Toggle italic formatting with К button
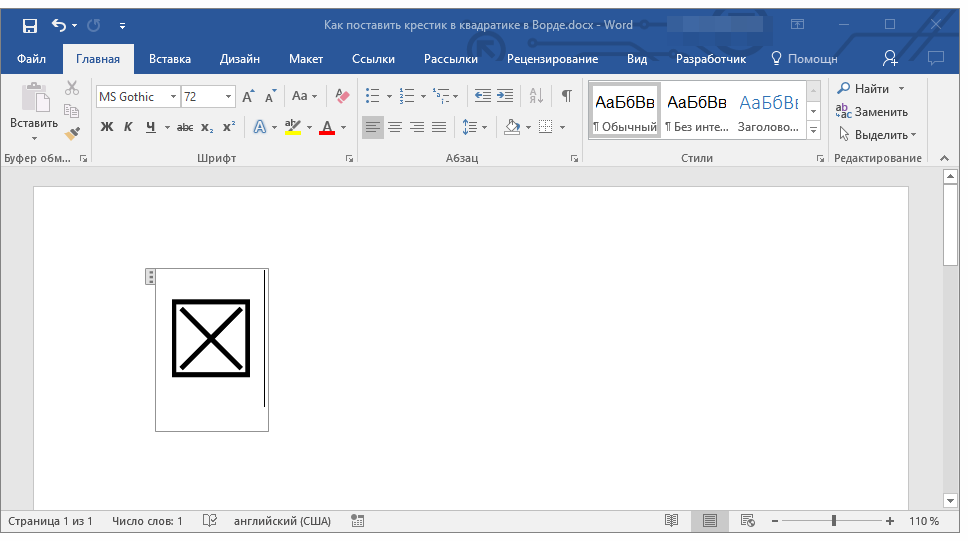 [x=128, y=127]
